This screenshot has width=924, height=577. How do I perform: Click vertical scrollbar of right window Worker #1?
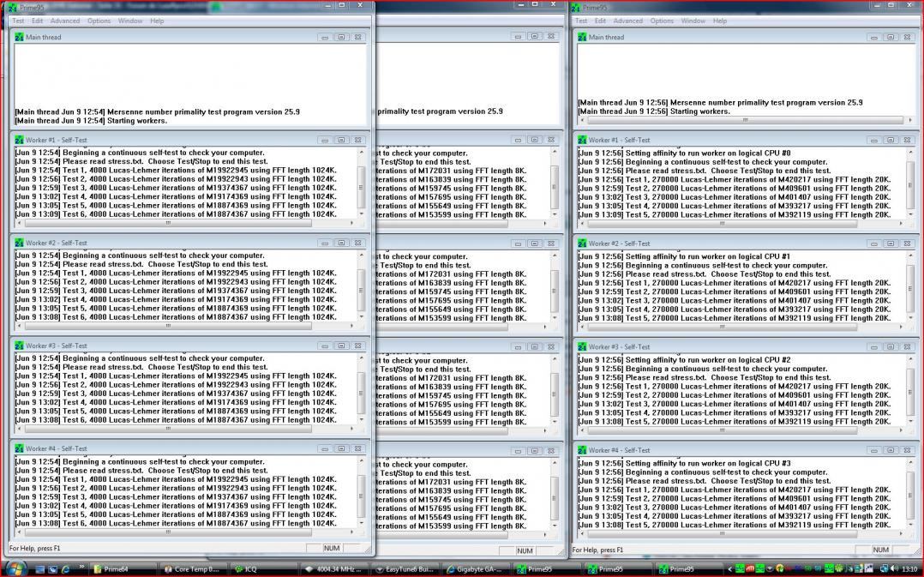click(910, 183)
